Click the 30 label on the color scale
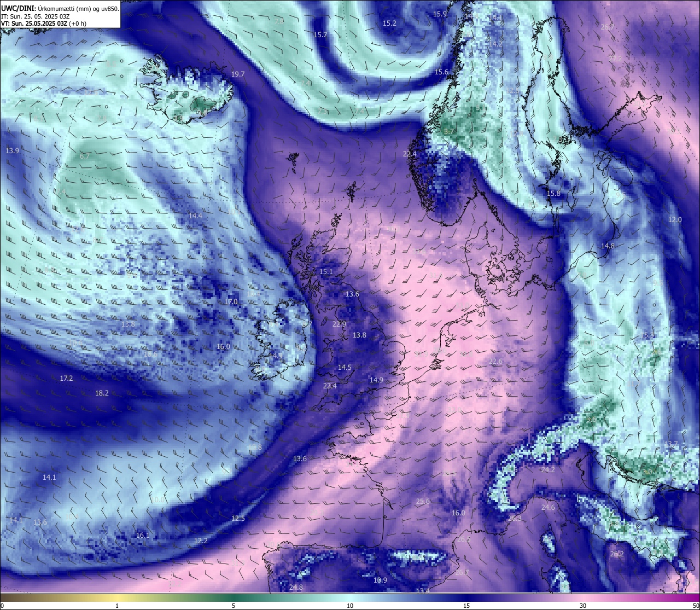Viewport: 700px width, 610px height. (583, 606)
